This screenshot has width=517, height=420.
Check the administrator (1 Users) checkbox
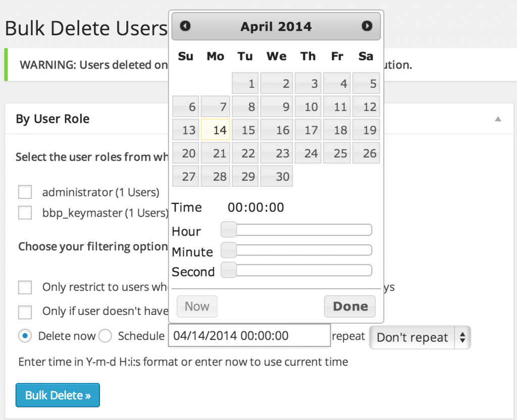point(25,192)
